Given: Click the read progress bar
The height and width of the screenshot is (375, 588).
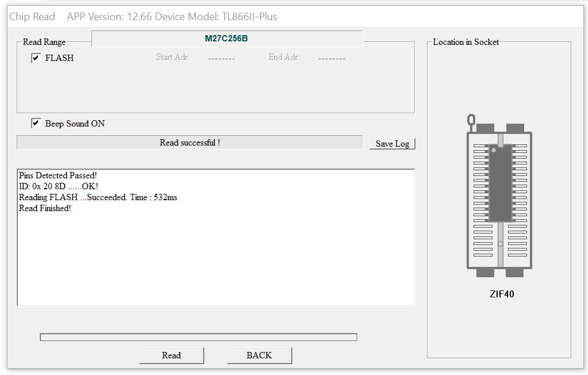Looking at the screenshot, I should click(x=198, y=337).
